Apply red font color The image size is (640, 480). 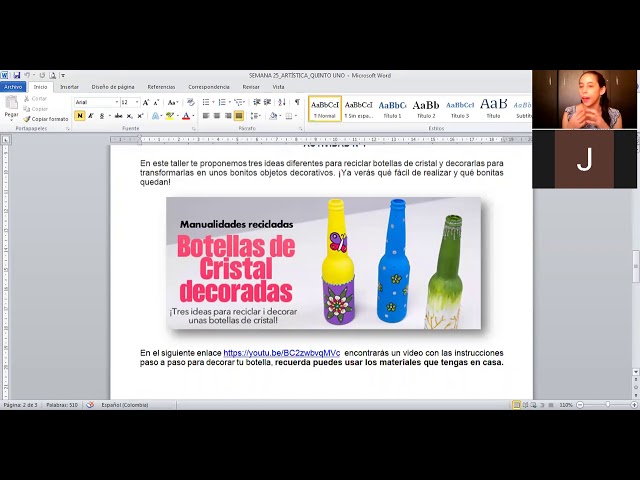186,116
